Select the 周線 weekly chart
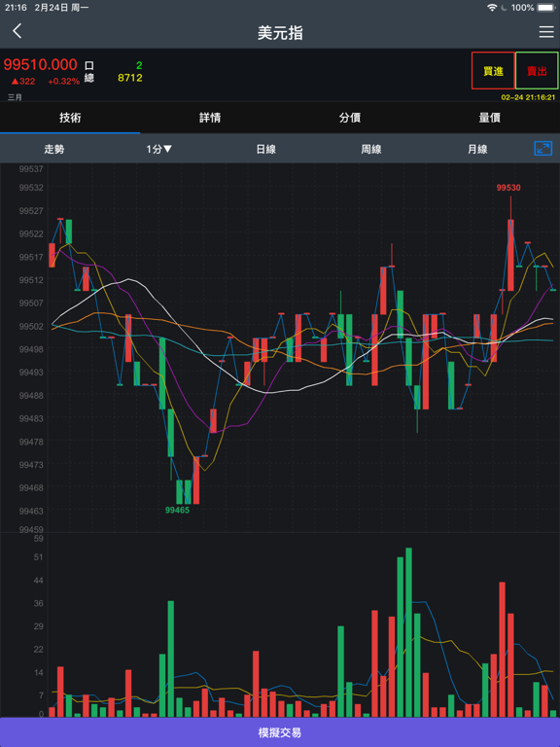 click(x=371, y=149)
